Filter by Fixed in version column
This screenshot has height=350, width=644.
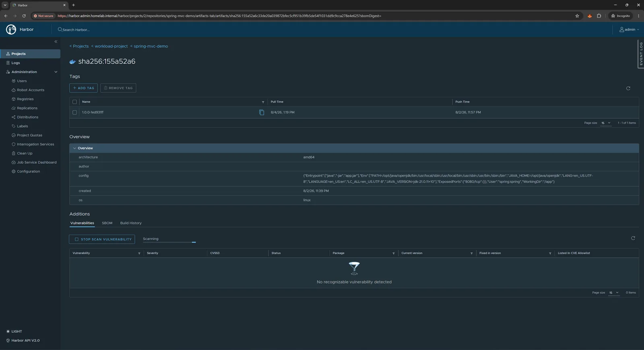coord(550,253)
